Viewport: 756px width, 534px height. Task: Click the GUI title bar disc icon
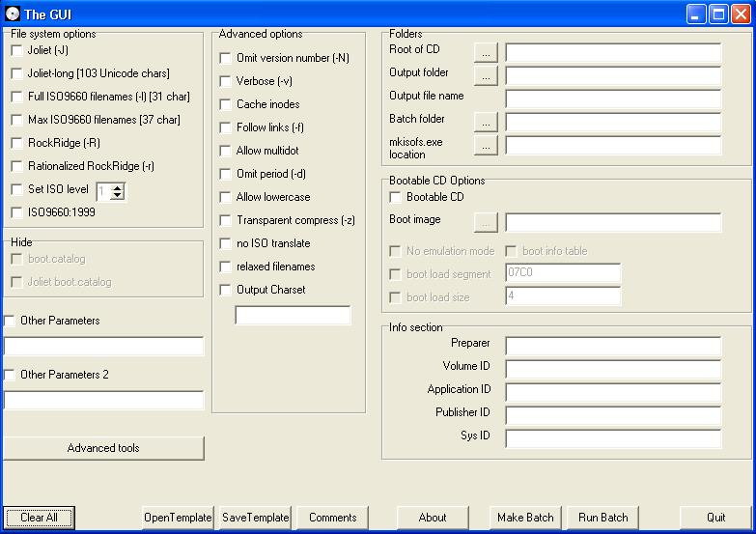13,14
